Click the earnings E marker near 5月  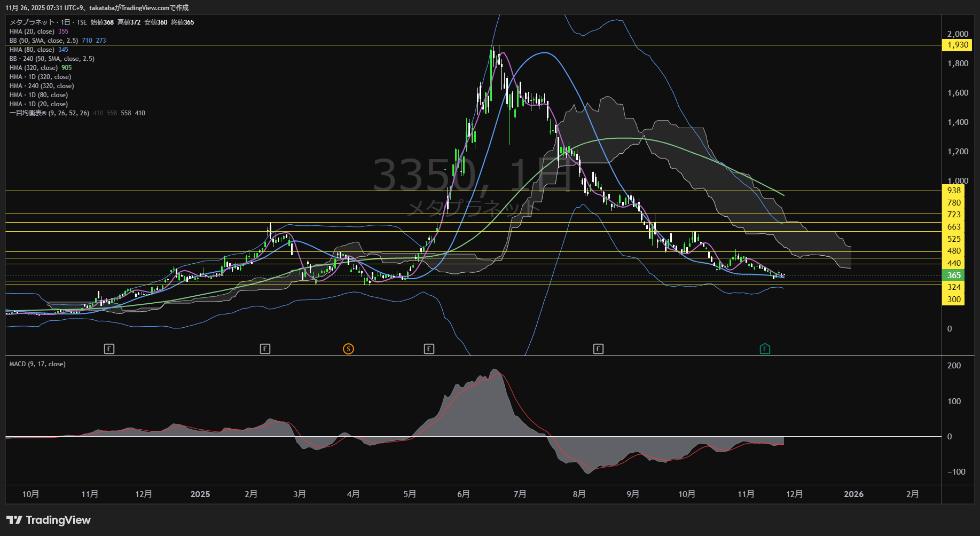(x=429, y=349)
